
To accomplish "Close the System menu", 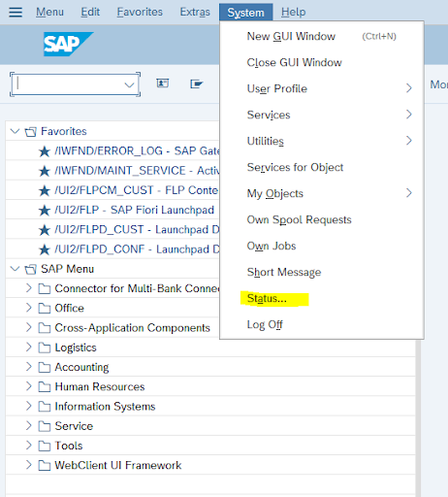I will pos(245,13).
